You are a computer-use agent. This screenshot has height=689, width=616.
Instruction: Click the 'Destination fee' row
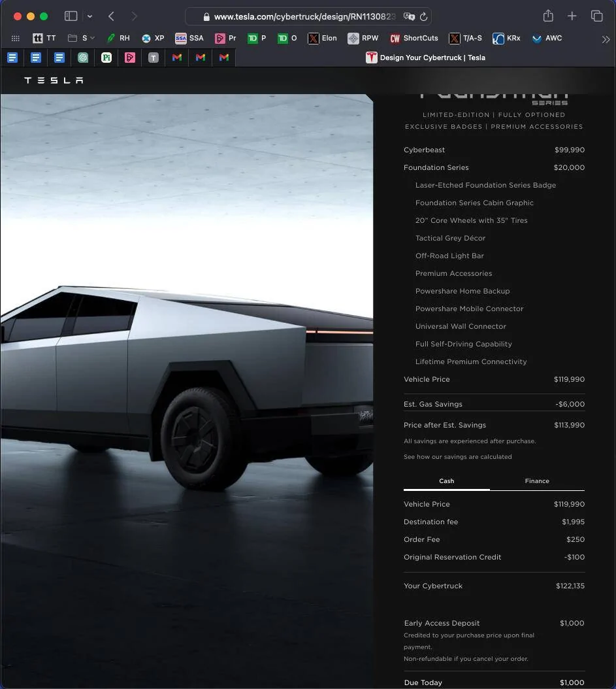tap(494, 522)
